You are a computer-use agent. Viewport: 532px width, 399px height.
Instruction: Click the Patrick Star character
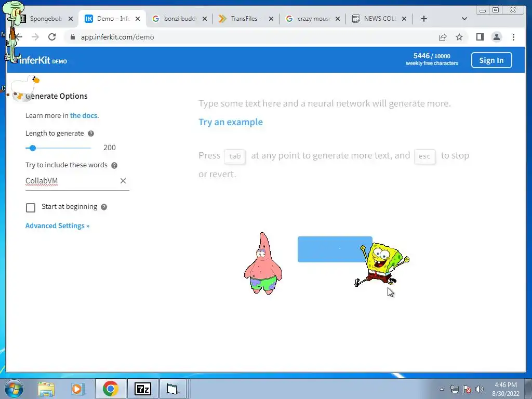263,263
